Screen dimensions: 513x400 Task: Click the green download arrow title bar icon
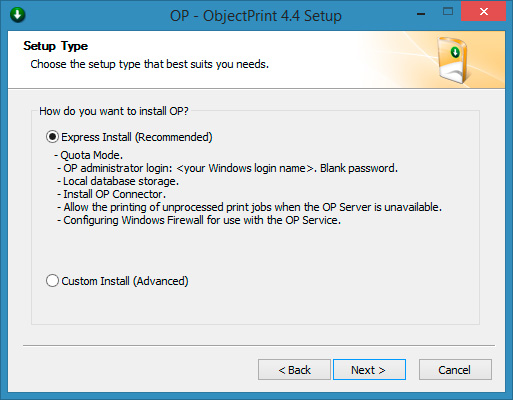click(x=17, y=15)
